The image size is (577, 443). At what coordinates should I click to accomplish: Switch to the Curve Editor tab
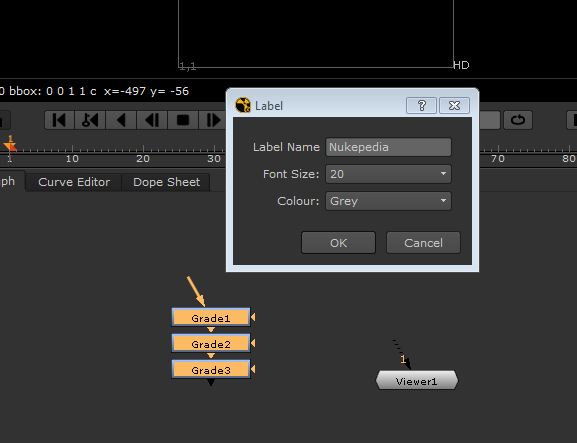click(x=74, y=182)
